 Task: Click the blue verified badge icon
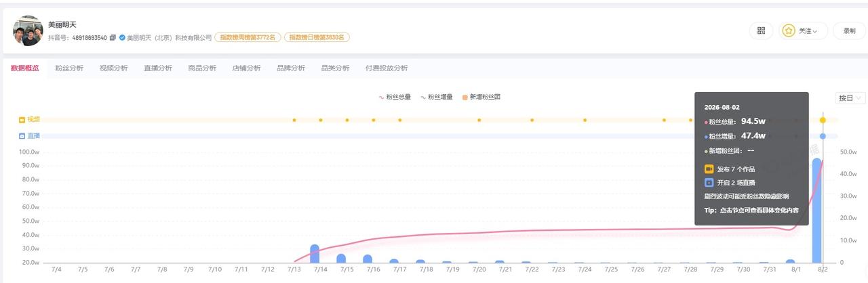tap(122, 38)
